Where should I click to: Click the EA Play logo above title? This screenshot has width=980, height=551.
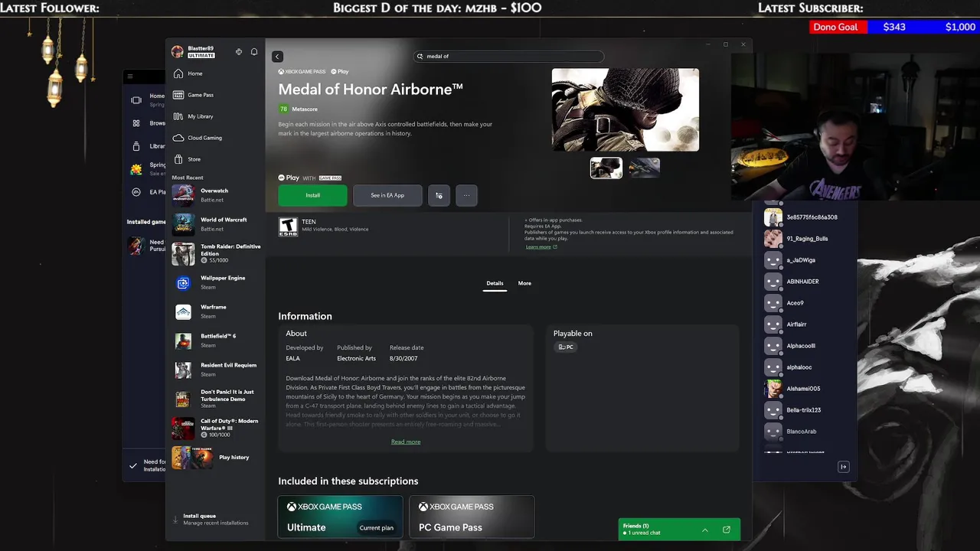tap(340, 72)
